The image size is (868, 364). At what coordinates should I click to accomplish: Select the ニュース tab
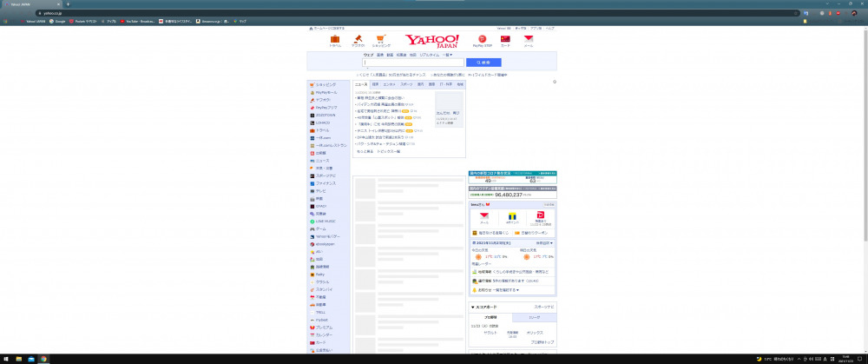[x=361, y=84]
